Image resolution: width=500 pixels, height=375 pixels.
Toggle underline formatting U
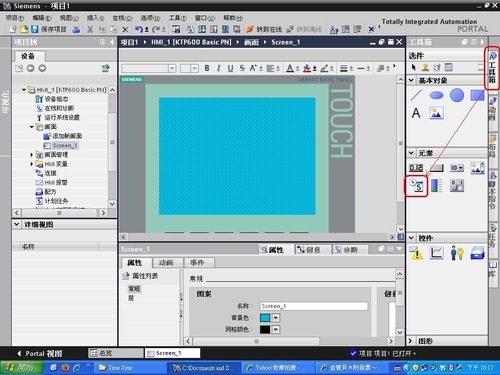(x=230, y=68)
